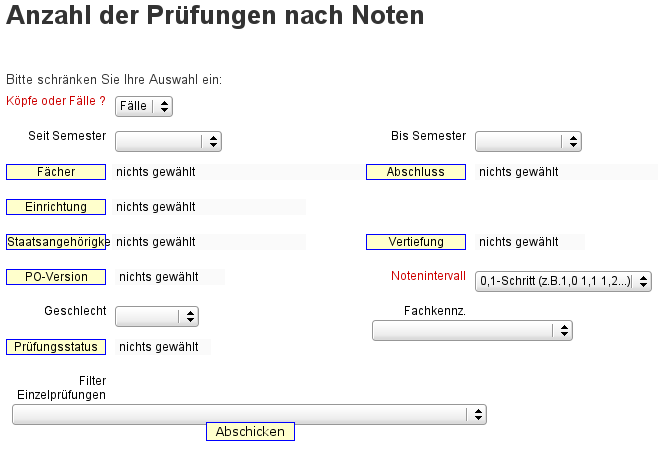This screenshot has height=452, width=658.
Task: Open the Köpfe oder Fälle dropdown
Action: click(x=144, y=106)
